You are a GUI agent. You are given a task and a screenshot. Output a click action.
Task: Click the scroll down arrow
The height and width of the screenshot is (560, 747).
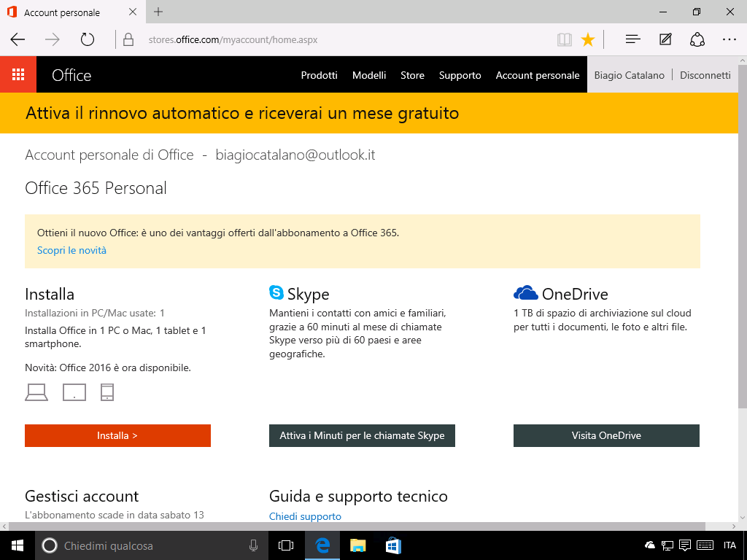[742, 518]
